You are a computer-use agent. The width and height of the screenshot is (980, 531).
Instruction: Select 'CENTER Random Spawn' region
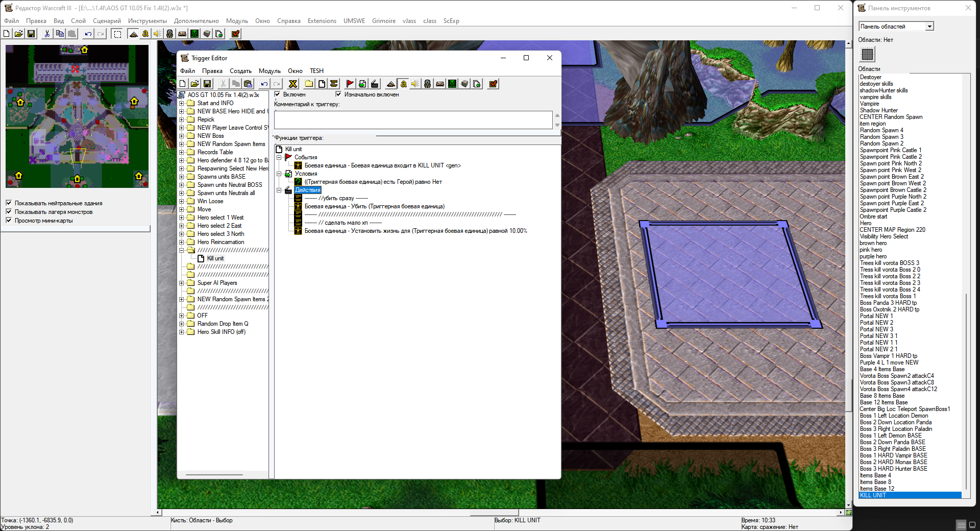891,117
